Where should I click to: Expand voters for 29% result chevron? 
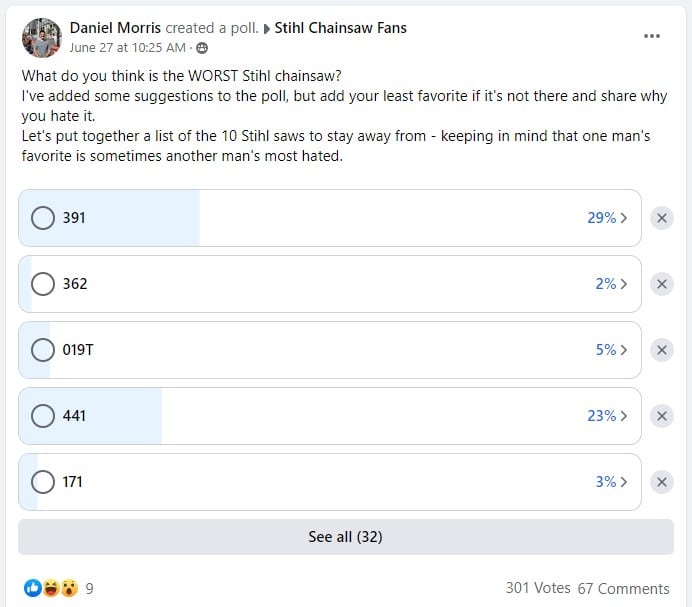pyautogui.click(x=624, y=218)
